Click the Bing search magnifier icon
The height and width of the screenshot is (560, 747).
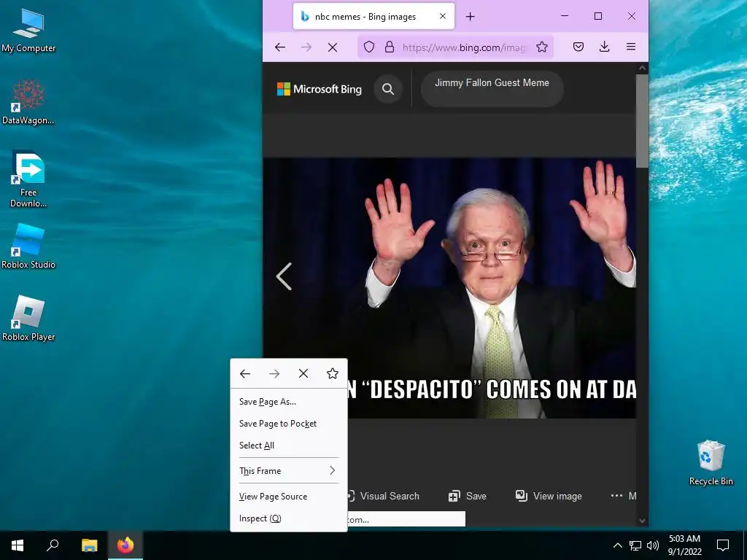click(388, 89)
